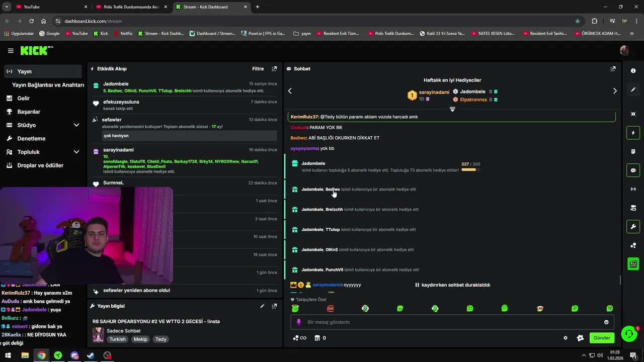This screenshot has height=362, width=644.
Task: Click the Kick logo
Action: (x=36, y=50)
